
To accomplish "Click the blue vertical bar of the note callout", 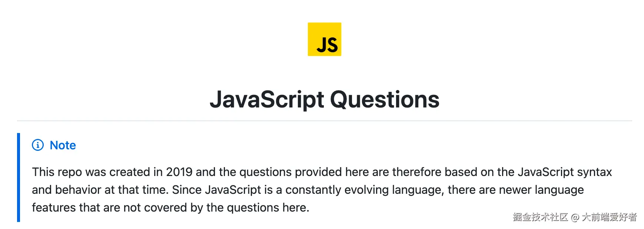I will click(19, 177).
